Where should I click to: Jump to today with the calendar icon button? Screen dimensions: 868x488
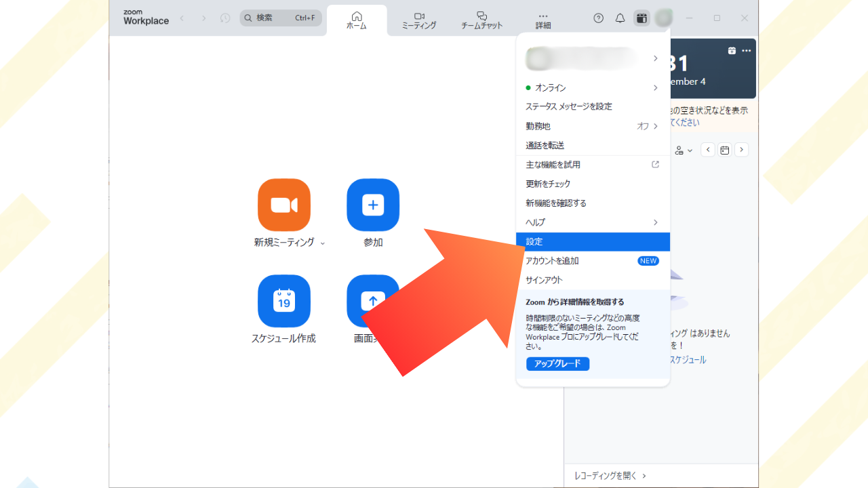click(725, 150)
